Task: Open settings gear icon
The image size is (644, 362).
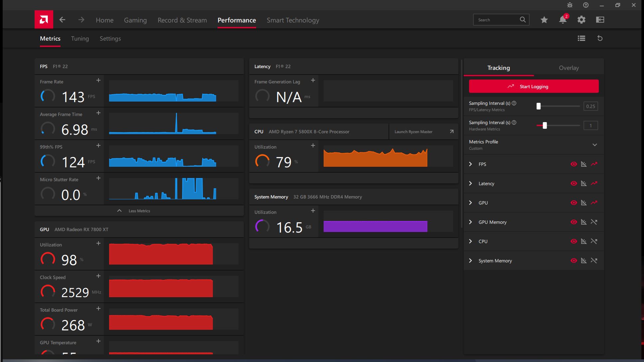Action: pyautogui.click(x=581, y=20)
